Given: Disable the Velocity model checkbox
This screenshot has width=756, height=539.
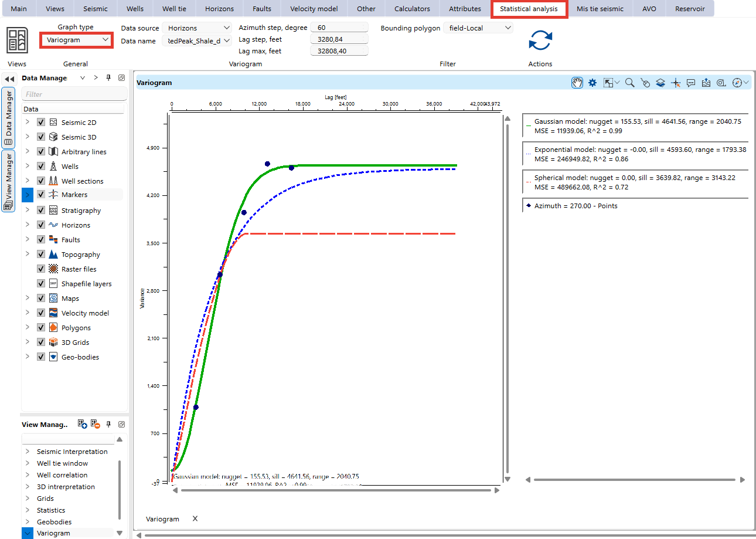Looking at the screenshot, I should pos(41,313).
